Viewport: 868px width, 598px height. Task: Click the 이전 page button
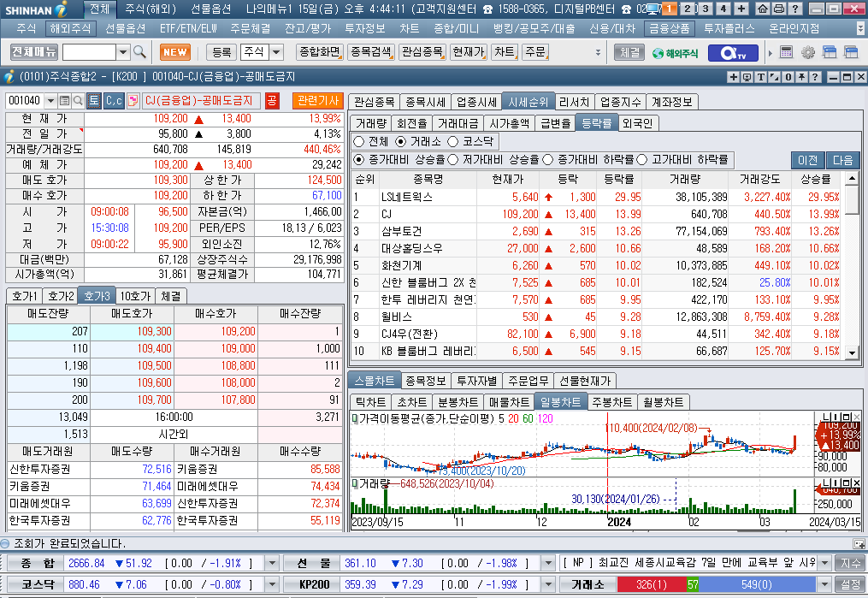click(x=807, y=160)
